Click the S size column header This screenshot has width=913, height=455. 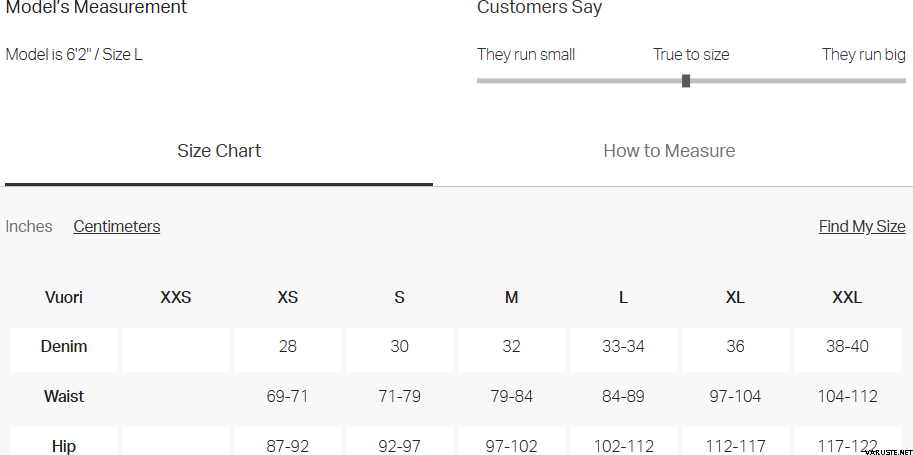(x=399, y=297)
